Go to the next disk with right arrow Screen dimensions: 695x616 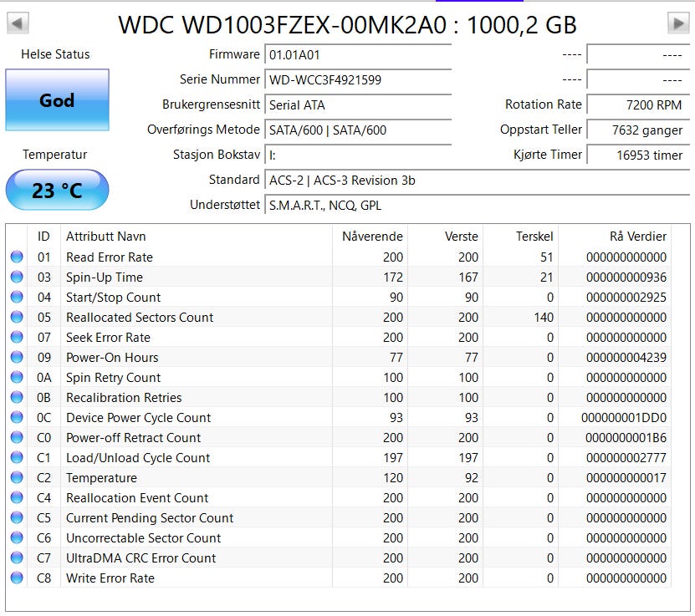click(678, 23)
